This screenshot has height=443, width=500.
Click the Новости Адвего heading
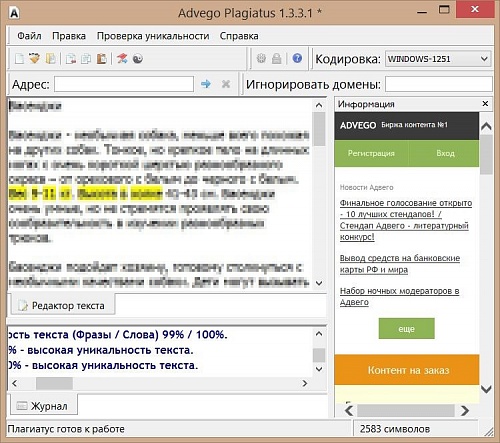pyautogui.click(x=366, y=187)
